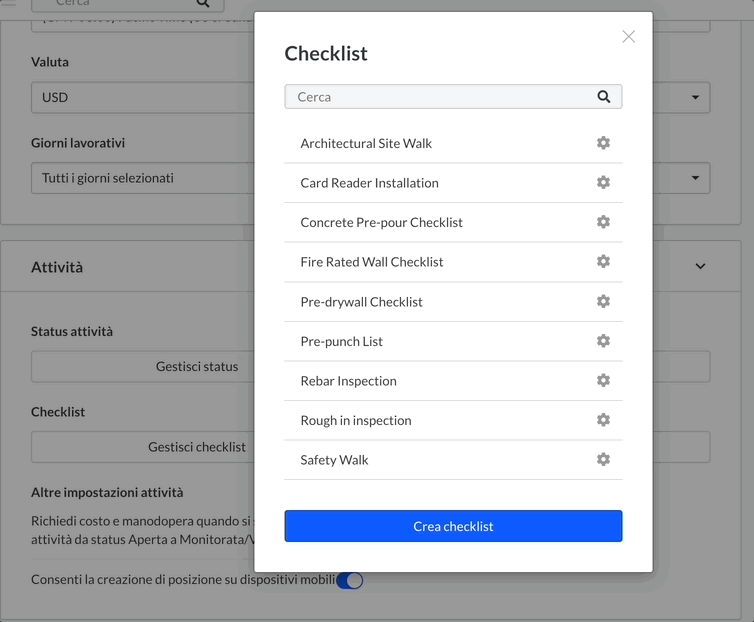Image resolution: width=754 pixels, height=622 pixels.
Task: Collapse the Attività section chevron
Action: 700,266
